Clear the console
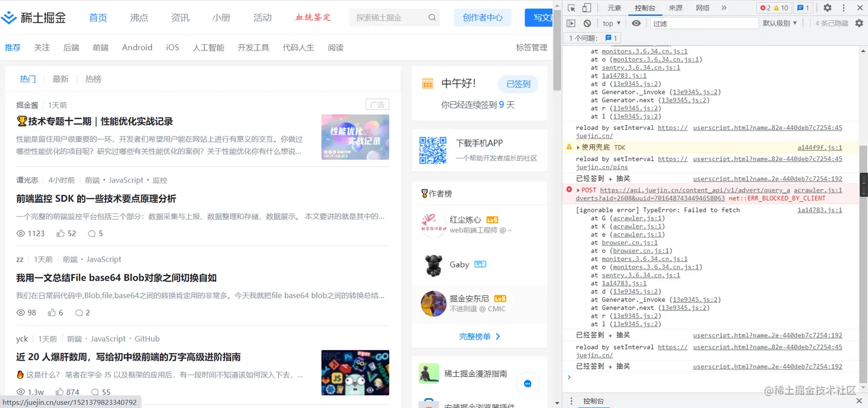 (587, 24)
